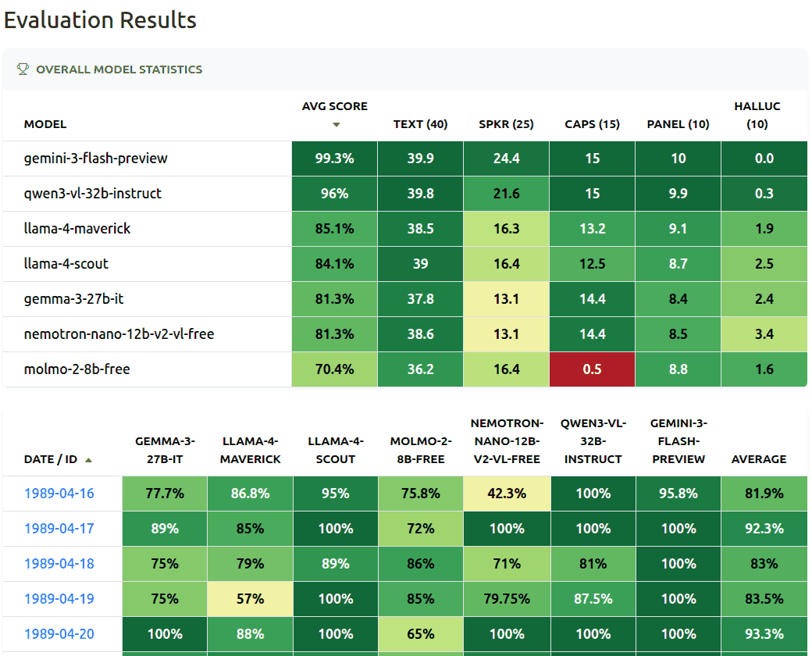Open the 1989-04-17 date link
The height and width of the screenshot is (656, 812).
(59, 529)
